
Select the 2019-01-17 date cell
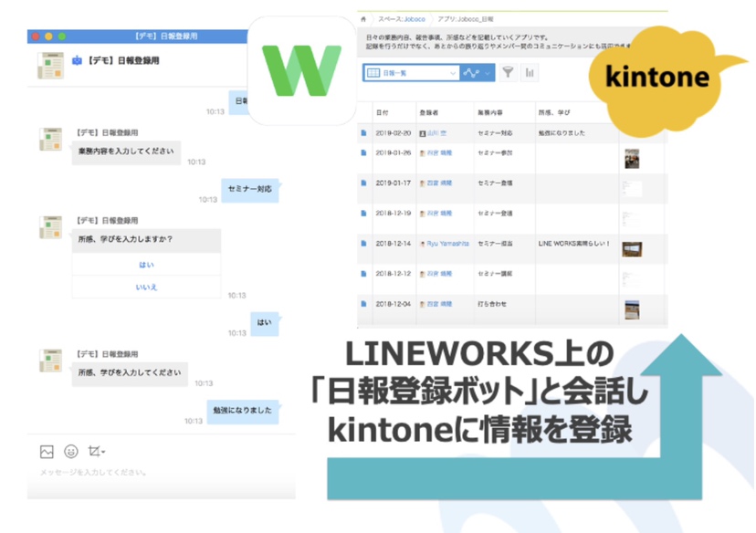pyautogui.click(x=393, y=183)
